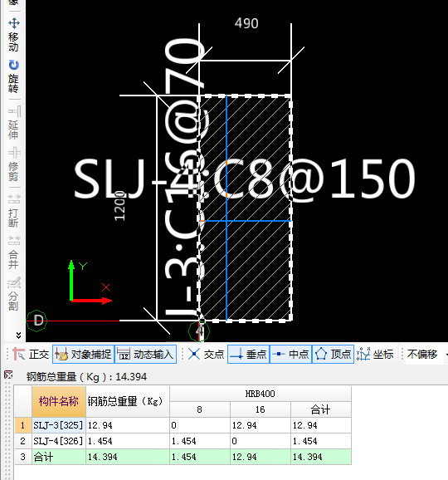The width and height of the screenshot is (448, 480).
Task: Click SLJ-3 diameter 16 cell 12.94
Action: click(261, 425)
